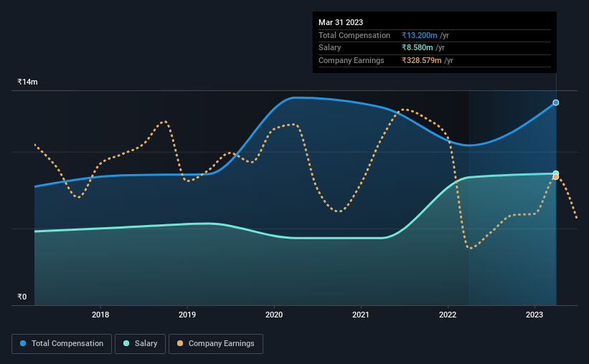
Task: Click the teal dot icon in Salary legend
Action: click(126, 343)
